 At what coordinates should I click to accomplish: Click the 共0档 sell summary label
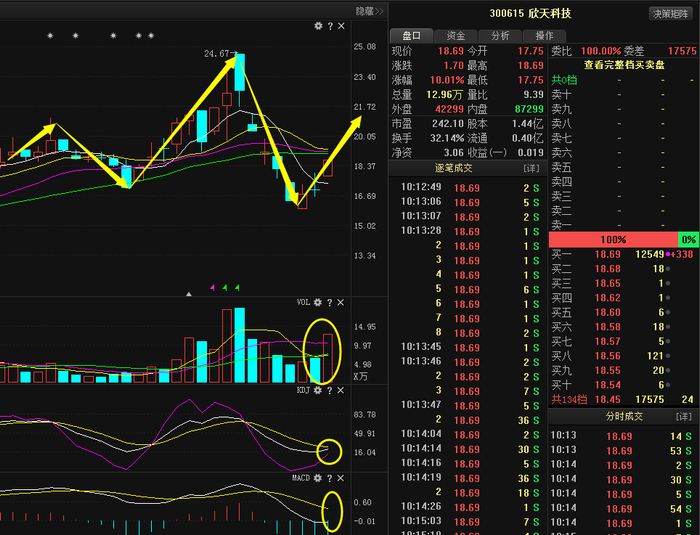tap(564, 80)
